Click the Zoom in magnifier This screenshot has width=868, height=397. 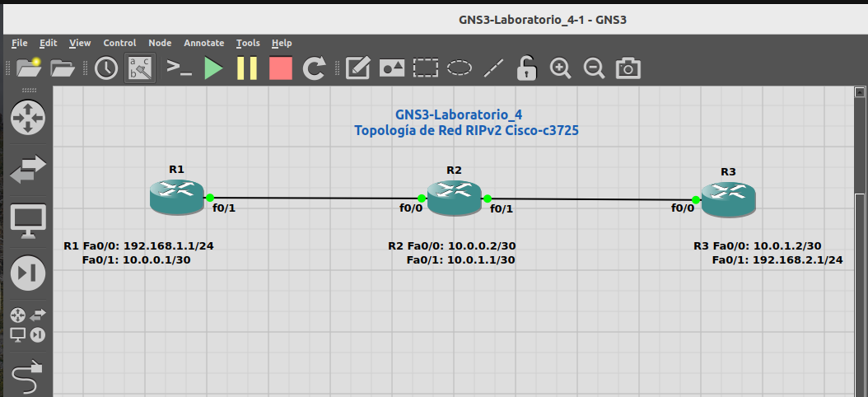click(x=560, y=68)
